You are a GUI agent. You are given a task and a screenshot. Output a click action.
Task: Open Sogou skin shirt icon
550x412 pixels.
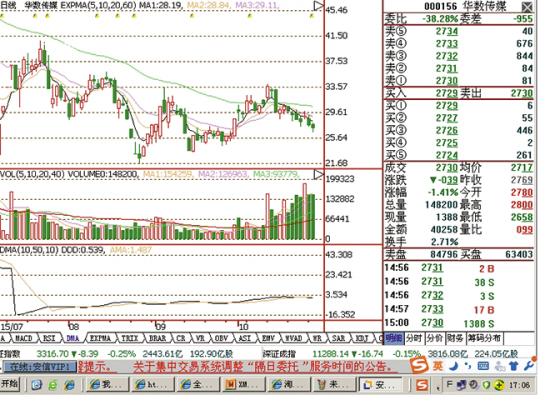[514, 366]
